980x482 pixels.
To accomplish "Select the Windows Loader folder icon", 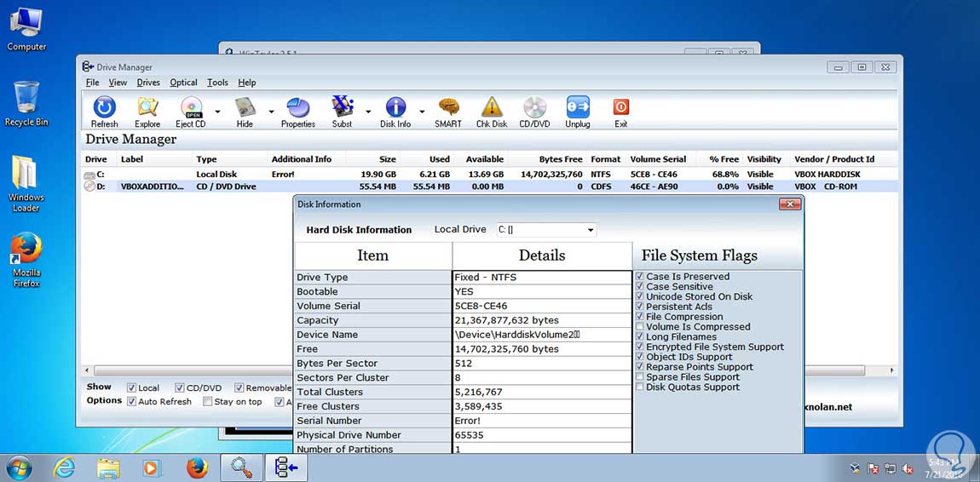I will (x=26, y=184).
